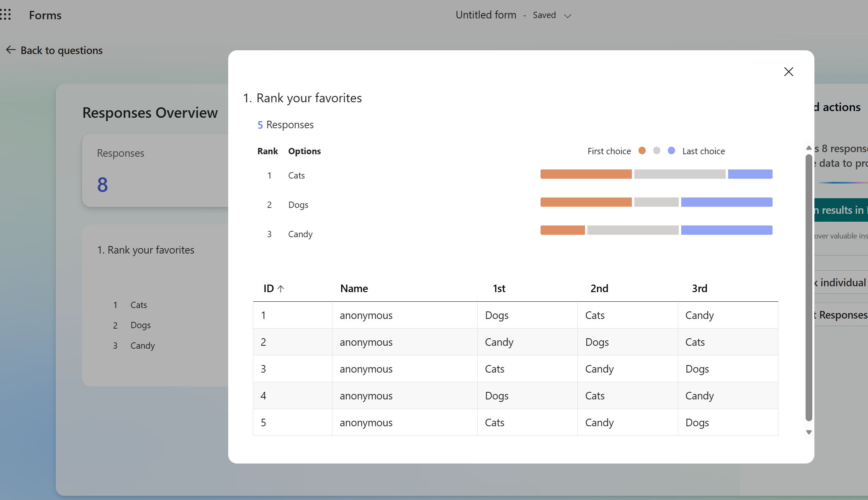The width and height of the screenshot is (868, 500).
Task: Expand the Saved status dropdown chevron
Action: pos(567,16)
